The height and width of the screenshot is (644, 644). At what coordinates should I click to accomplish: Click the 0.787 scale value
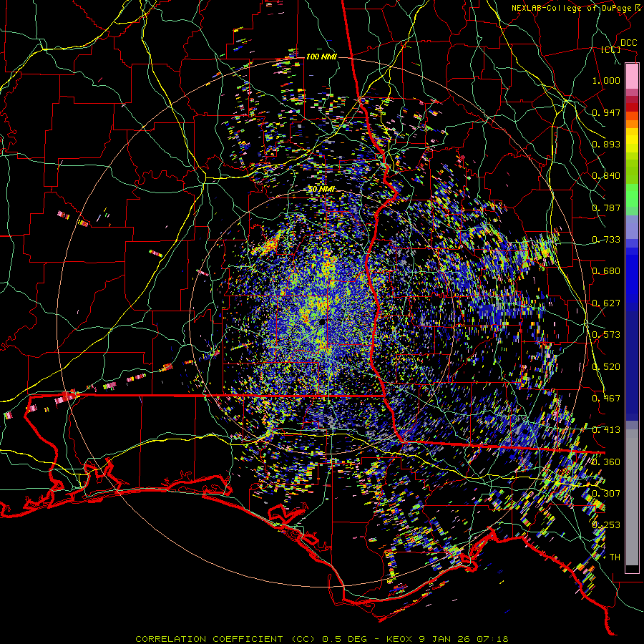[606, 208]
